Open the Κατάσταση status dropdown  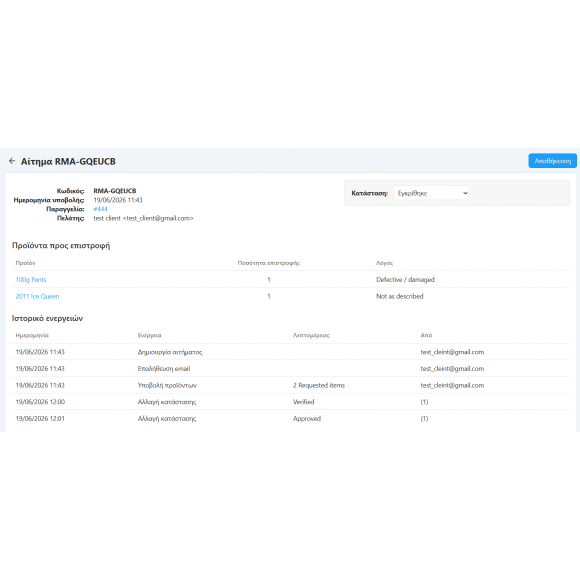(431, 193)
